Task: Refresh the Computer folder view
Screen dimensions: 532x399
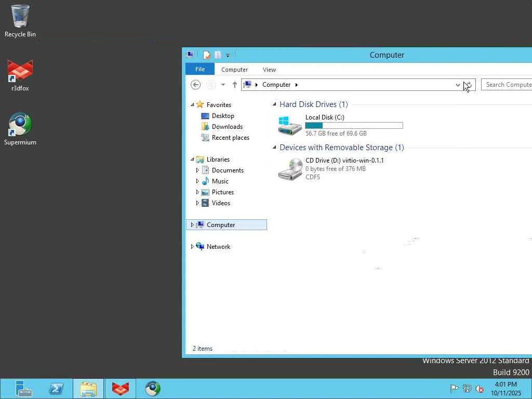Action: [469, 85]
